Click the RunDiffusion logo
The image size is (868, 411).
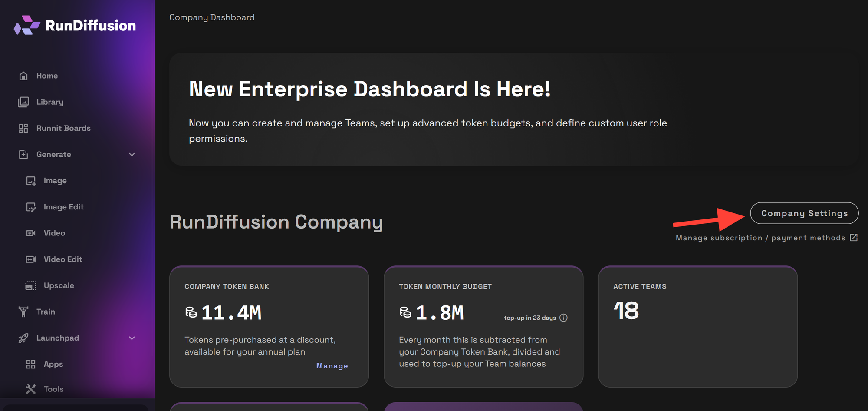pos(74,26)
